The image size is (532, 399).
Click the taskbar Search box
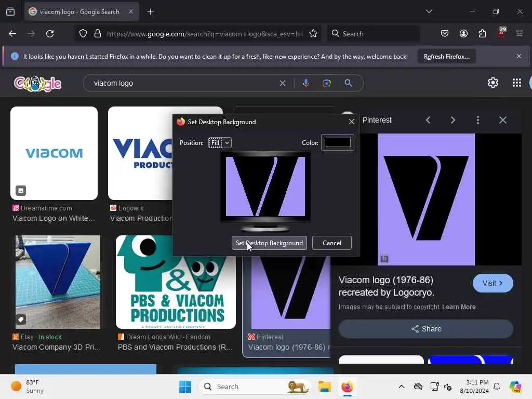tap(256, 387)
